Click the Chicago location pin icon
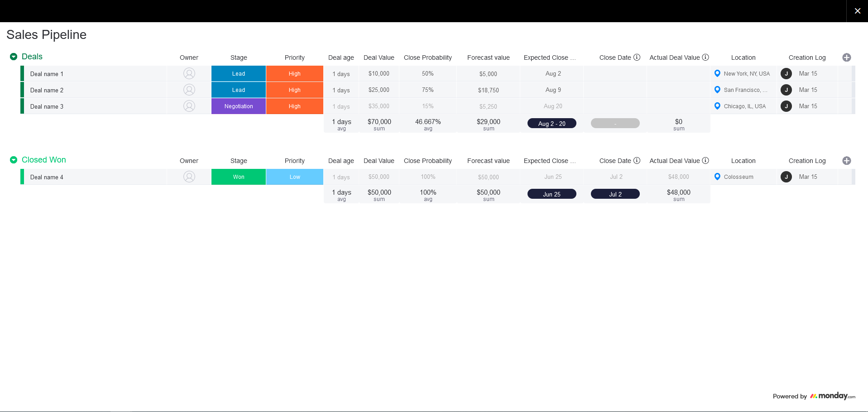The height and width of the screenshot is (412, 868). pos(717,106)
